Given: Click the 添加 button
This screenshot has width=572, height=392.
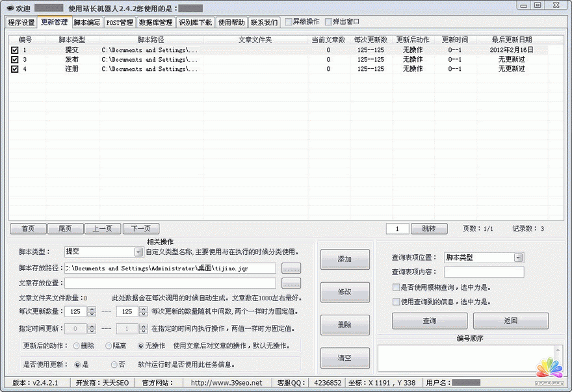Looking at the screenshot, I should [344, 259].
